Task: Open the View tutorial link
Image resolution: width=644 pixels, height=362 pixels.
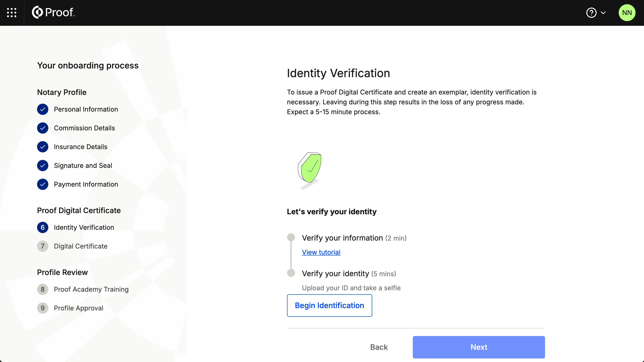Action: click(x=321, y=252)
